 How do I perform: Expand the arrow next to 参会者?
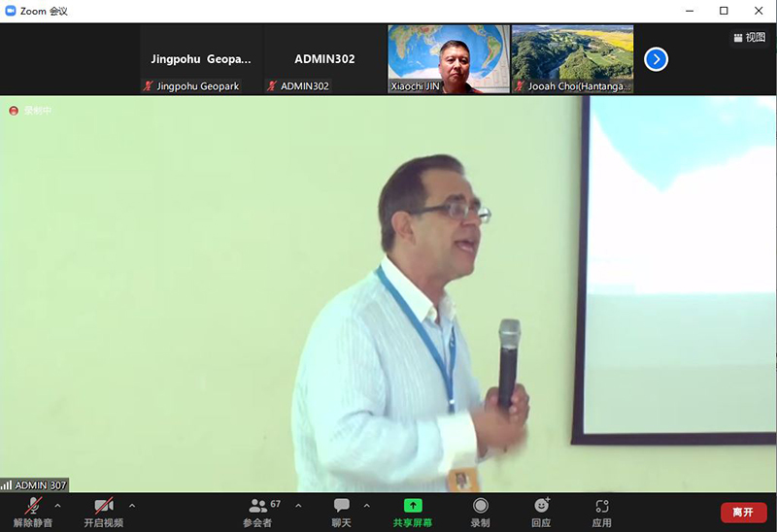[298, 505]
